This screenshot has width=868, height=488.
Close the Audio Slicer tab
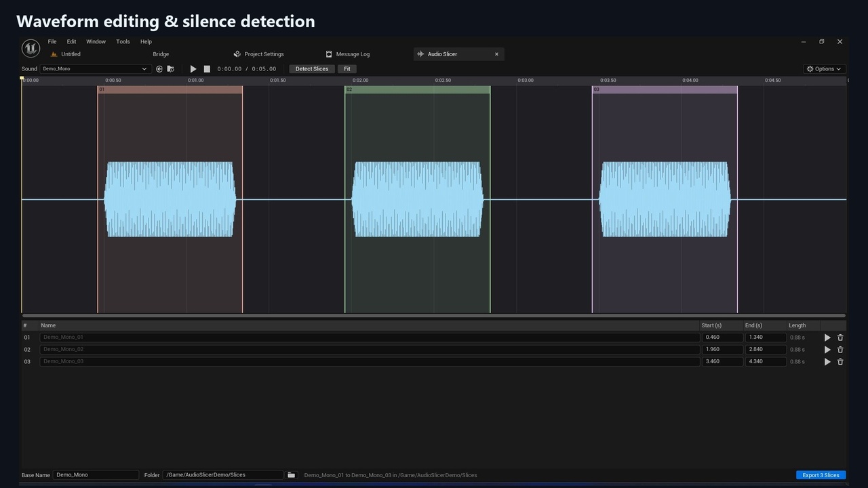pos(496,54)
